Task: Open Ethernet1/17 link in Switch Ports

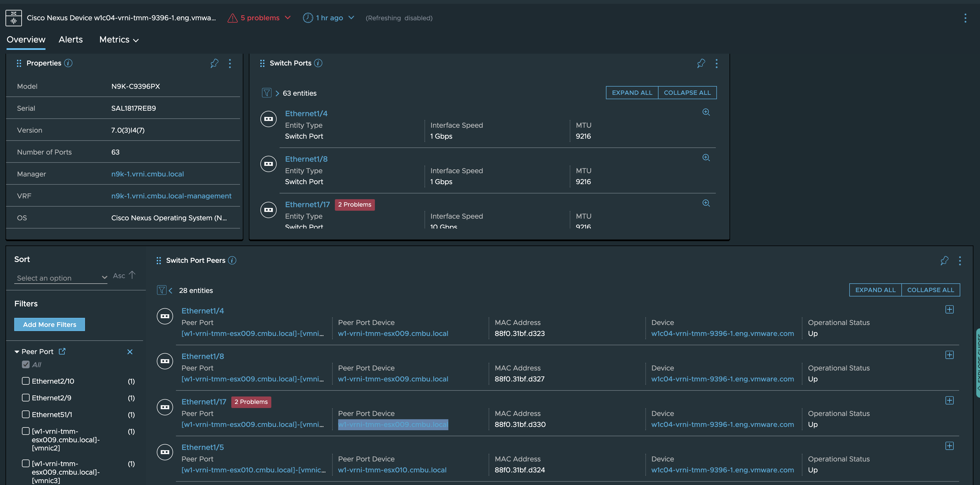Action: (307, 205)
